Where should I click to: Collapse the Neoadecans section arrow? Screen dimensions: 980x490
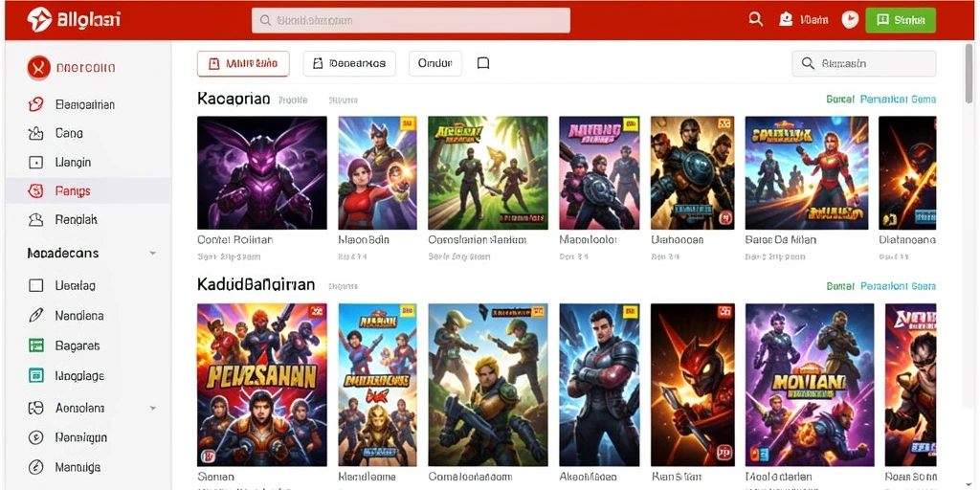coord(152,253)
